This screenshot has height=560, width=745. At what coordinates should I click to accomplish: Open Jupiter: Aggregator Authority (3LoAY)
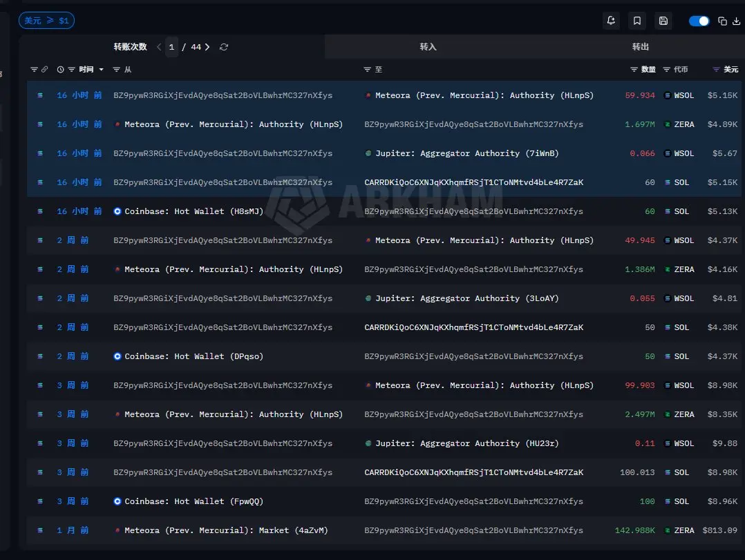[466, 298]
